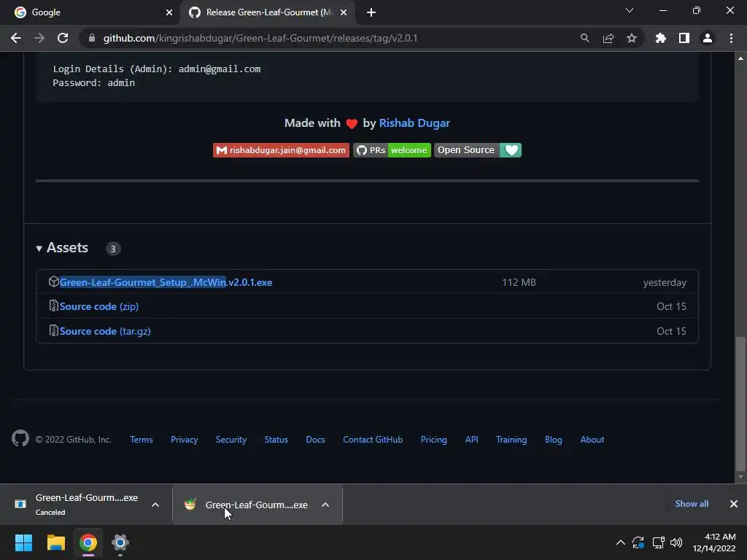747x560 pixels.
Task: Select the Release Green-Leaf-Gourmet tab
Action: pyautogui.click(x=267, y=12)
